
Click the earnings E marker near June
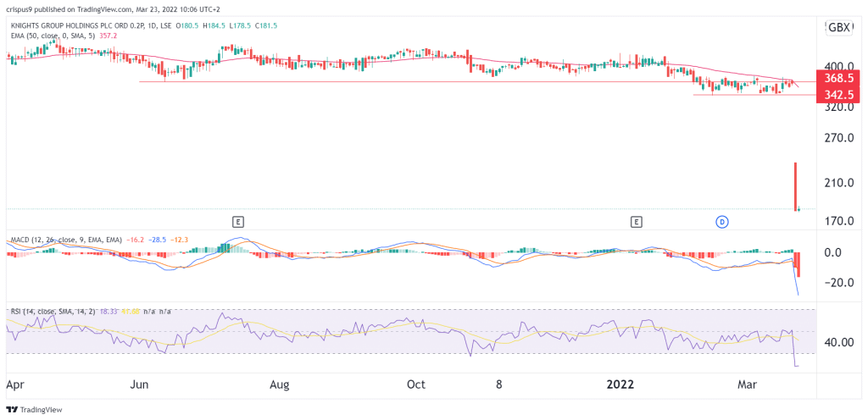pos(238,222)
